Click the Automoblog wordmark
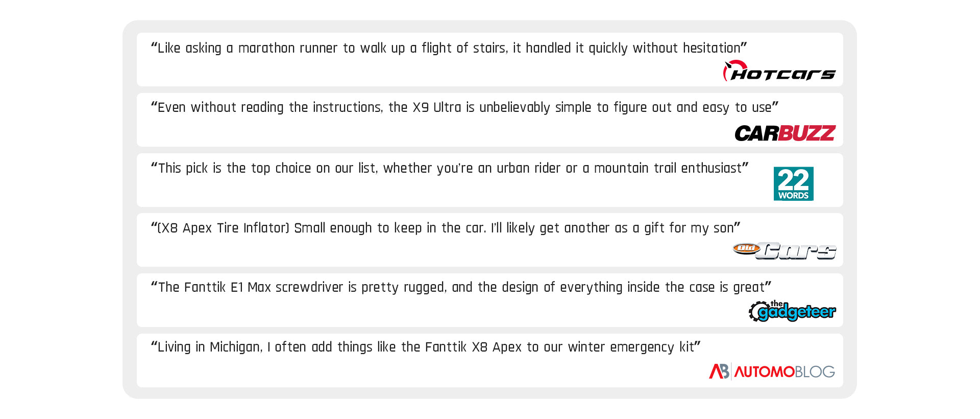 [784, 372]
